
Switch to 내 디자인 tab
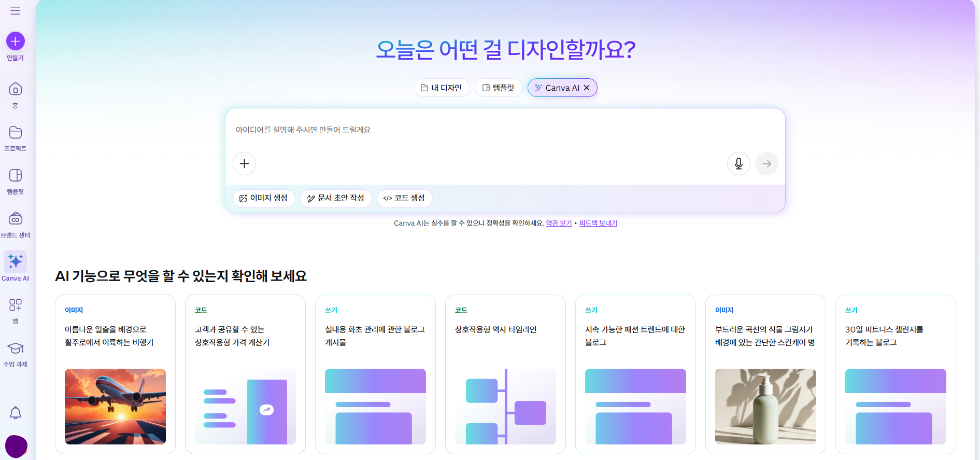[x=442, y=88]
